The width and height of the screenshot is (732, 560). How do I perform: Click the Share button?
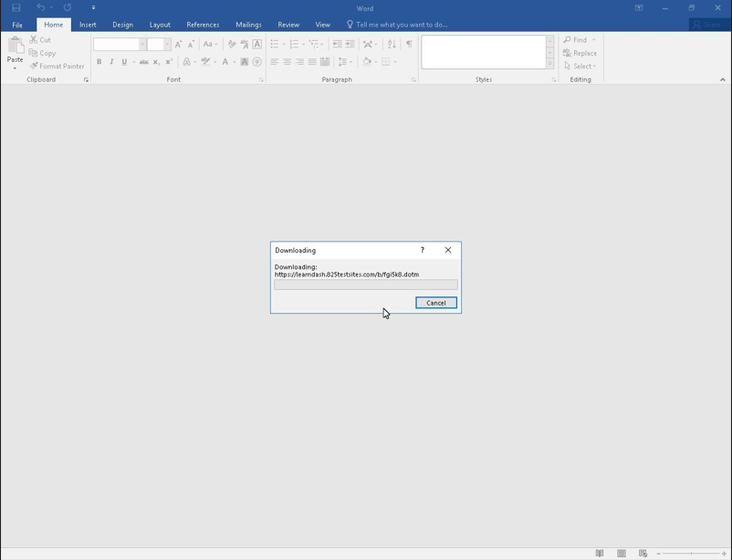[x=708, y=25]
